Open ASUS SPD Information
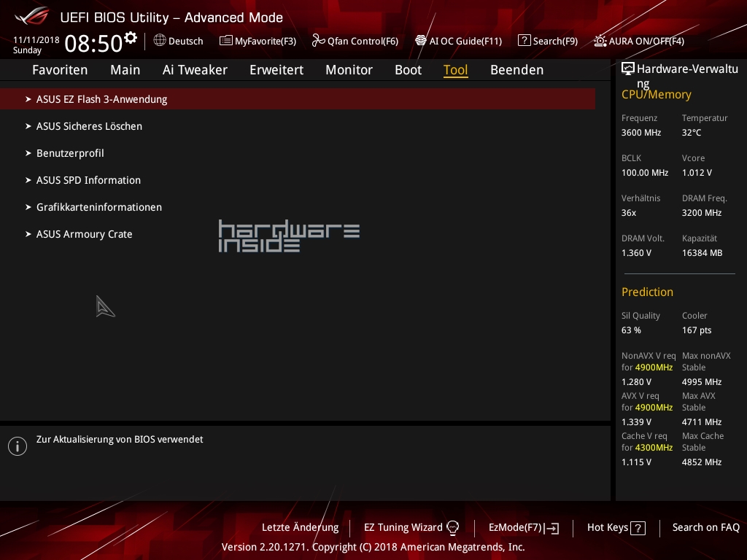 pos(88,180)
